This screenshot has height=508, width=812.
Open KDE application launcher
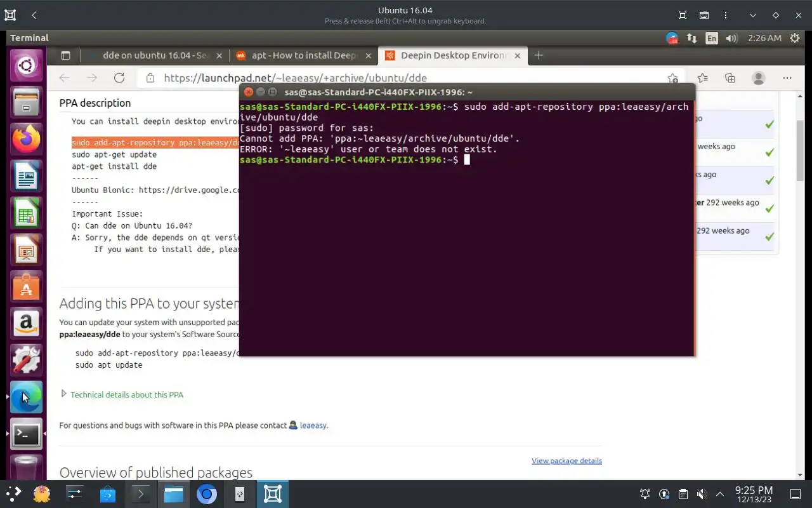(x=13, y=493)
